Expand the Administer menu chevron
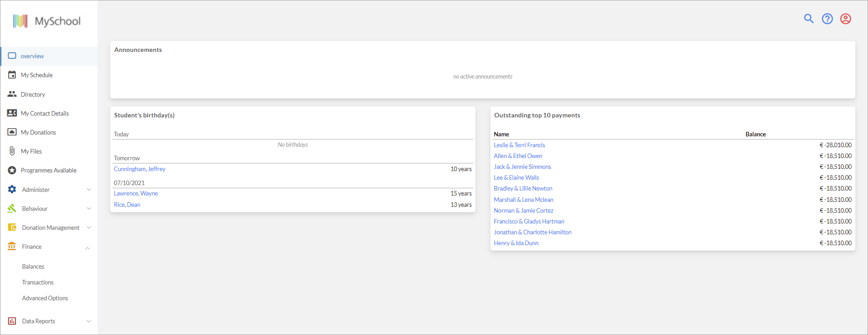This screenshot has width=868, height=335. point(89,190)
